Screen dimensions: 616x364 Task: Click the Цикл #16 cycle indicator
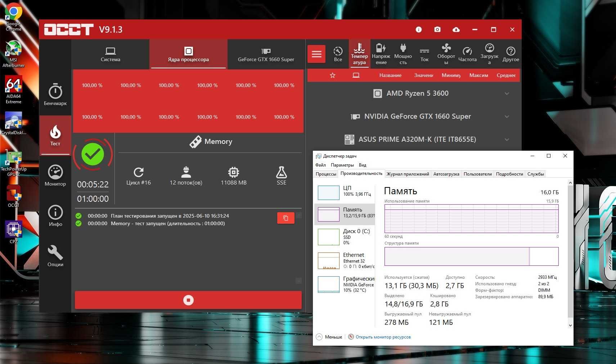(139, 176)
